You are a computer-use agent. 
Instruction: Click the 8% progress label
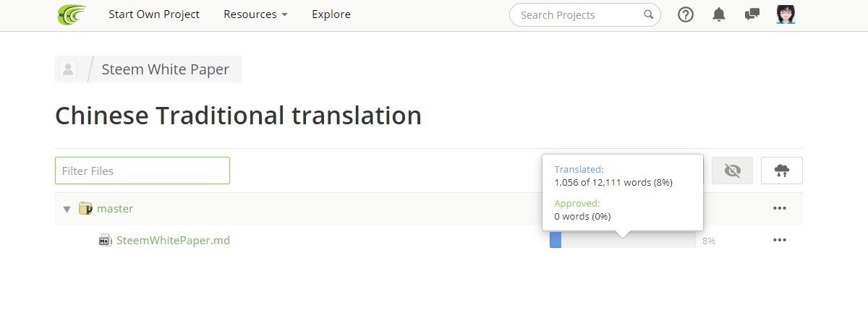(709, 241)
